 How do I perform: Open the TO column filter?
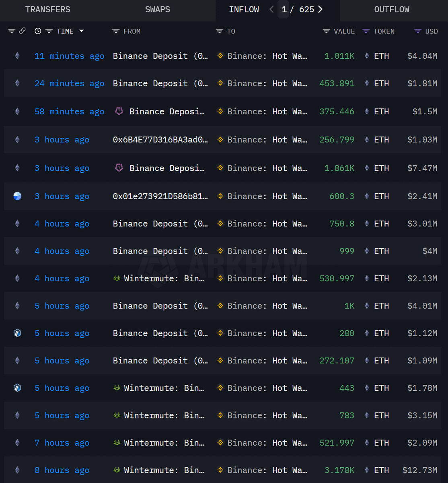point(219,31)
